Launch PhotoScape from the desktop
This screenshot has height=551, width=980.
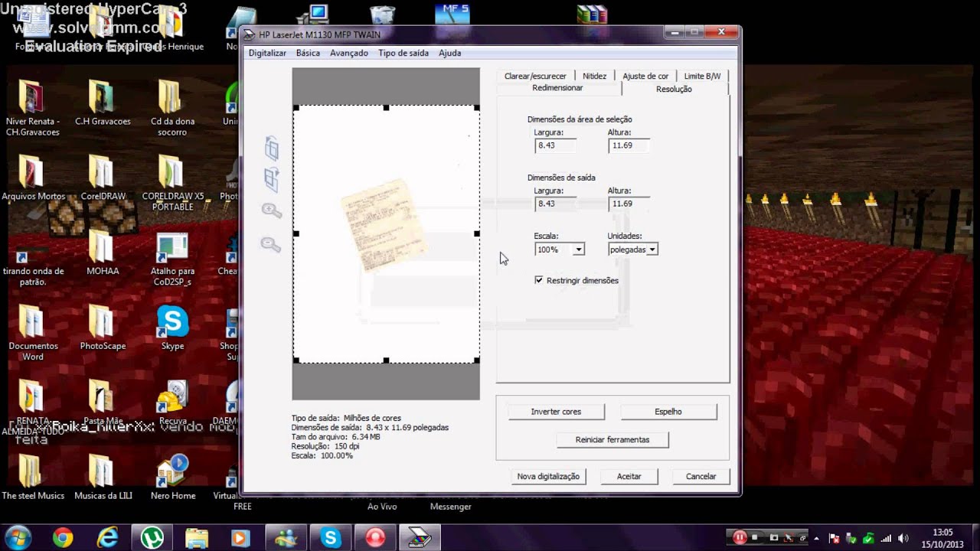[103, 328]
